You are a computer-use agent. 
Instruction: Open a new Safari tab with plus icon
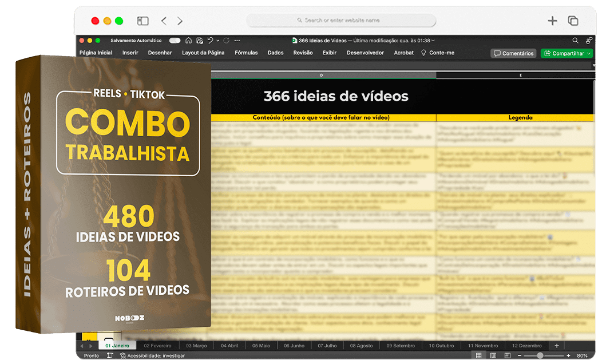pyautogui.click(x=552, y=21)
